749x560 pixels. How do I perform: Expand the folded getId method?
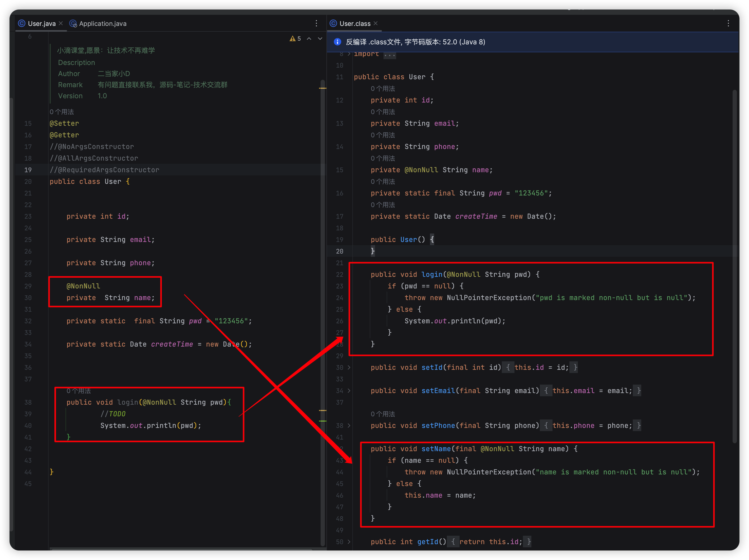coord(349,542)
